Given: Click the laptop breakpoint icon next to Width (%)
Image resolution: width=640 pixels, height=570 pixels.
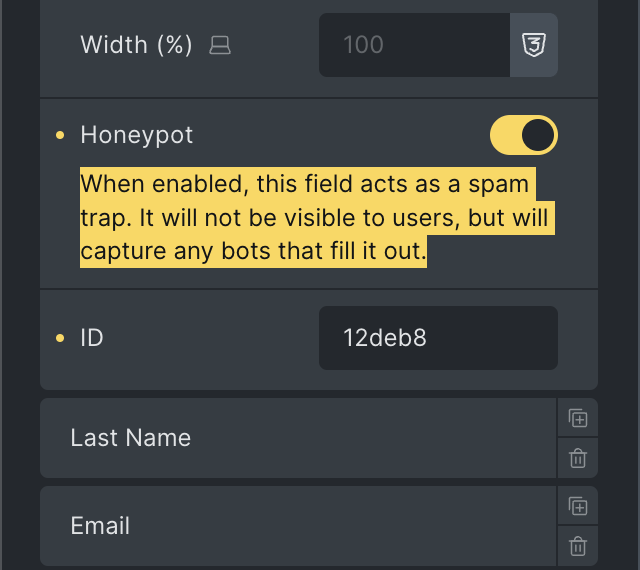Looking at the screenshot, I should 220,45.
